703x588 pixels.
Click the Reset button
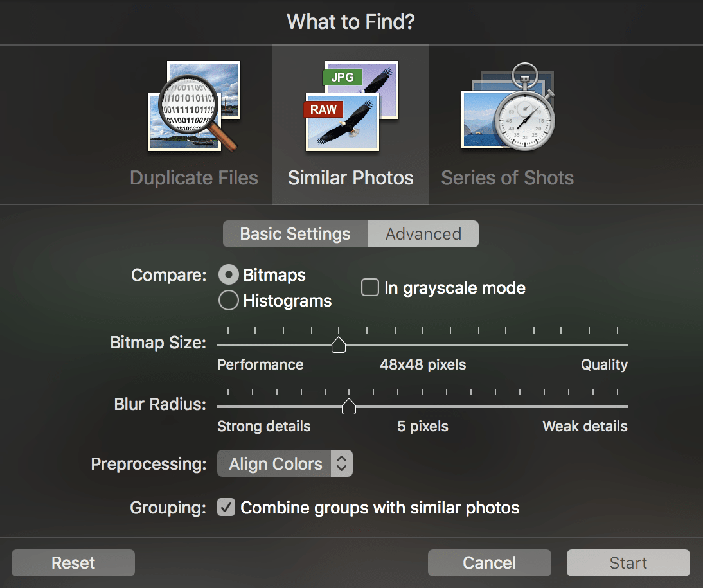(73, 563)
